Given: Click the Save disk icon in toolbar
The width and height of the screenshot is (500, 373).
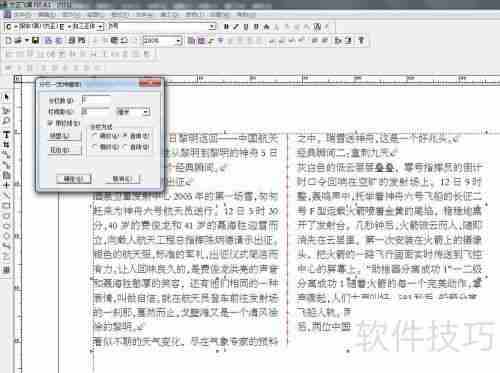Looking at the screenshot, I should (35, 41).
